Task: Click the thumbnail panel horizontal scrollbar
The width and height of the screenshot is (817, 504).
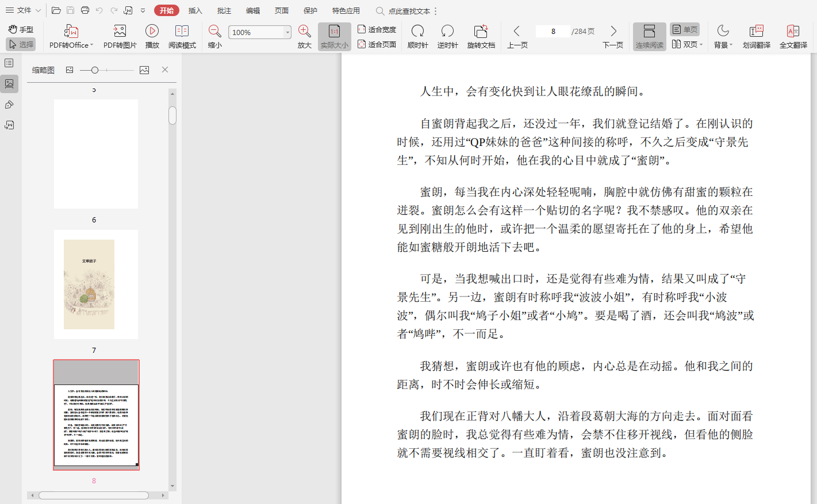Action: (94, 495)
